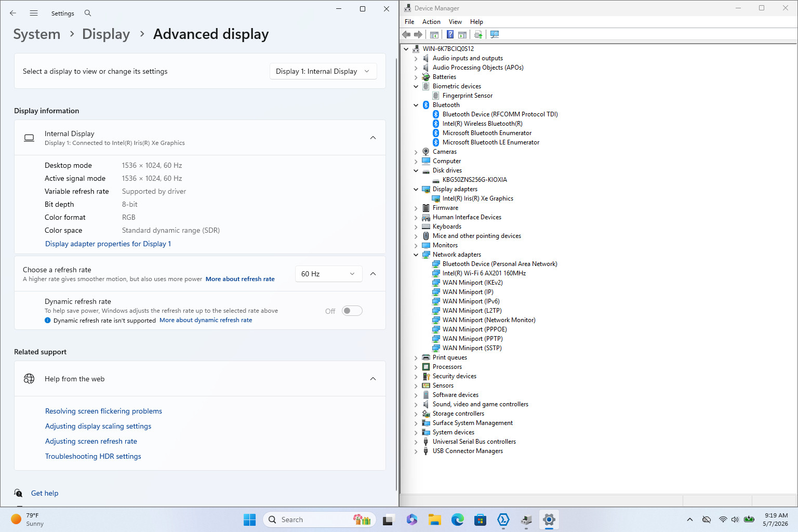
Task: Open volume control tray icon
Action: pos(735,520)
